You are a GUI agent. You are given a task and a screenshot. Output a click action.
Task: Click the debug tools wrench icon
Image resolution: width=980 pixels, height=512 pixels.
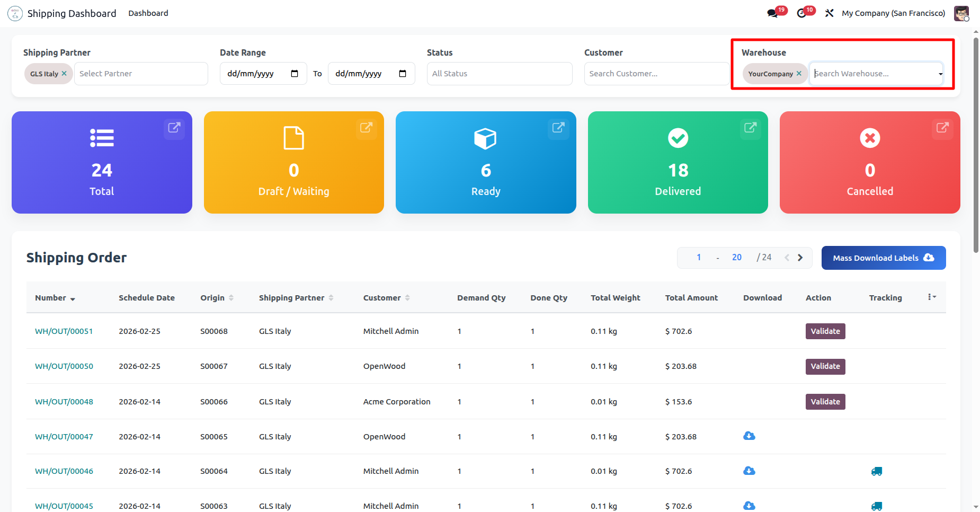pyautogui.click(x=830, y=13)
